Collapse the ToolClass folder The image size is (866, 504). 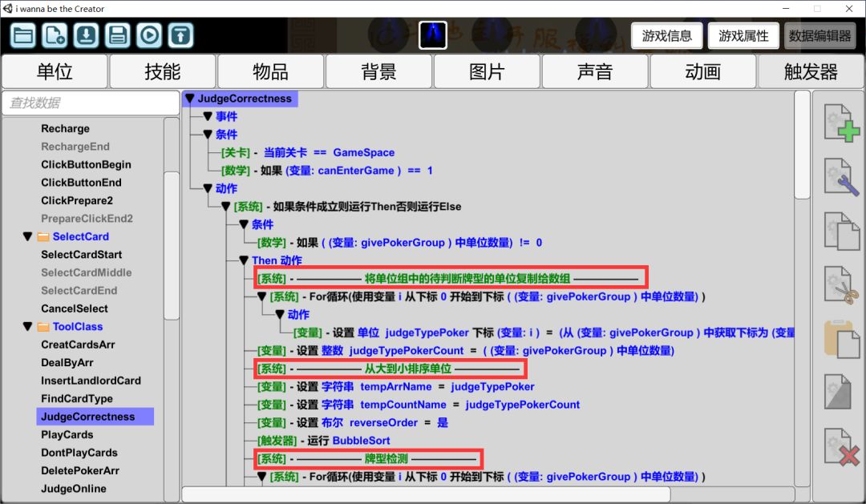[28, 327]
